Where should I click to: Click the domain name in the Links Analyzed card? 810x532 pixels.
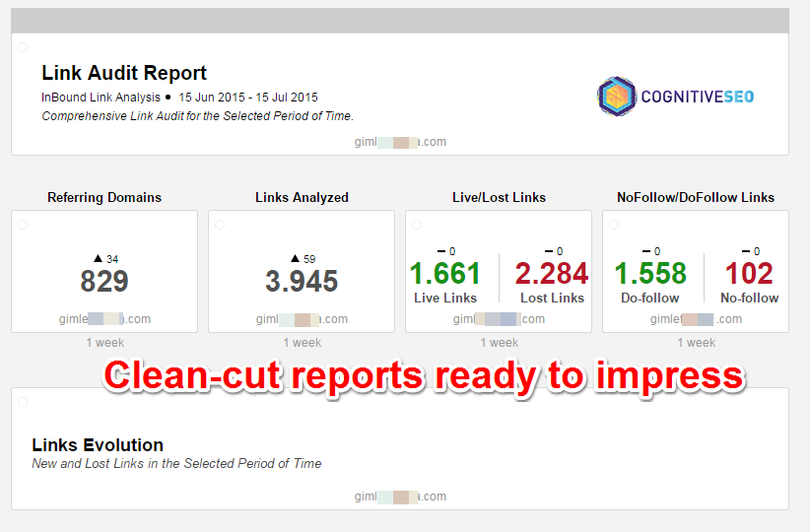click(302, 319)
